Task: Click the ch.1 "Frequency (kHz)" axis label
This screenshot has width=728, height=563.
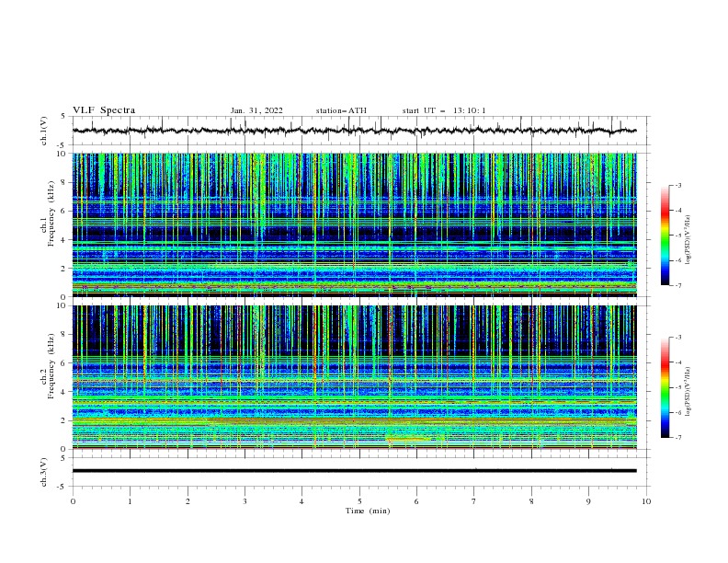Action: click(x=51, y=213)
